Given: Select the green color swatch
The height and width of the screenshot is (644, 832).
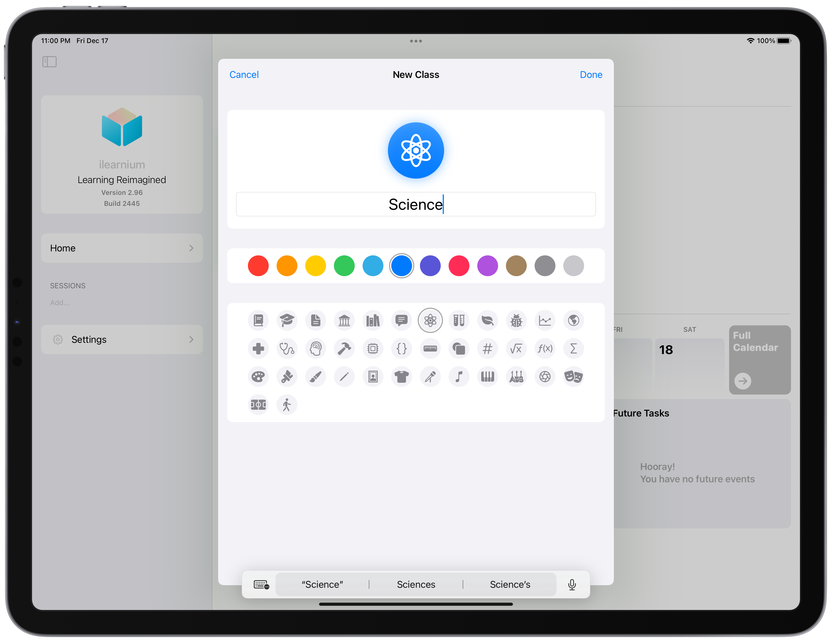Looking at the screenshot, I should coord(344,265).
